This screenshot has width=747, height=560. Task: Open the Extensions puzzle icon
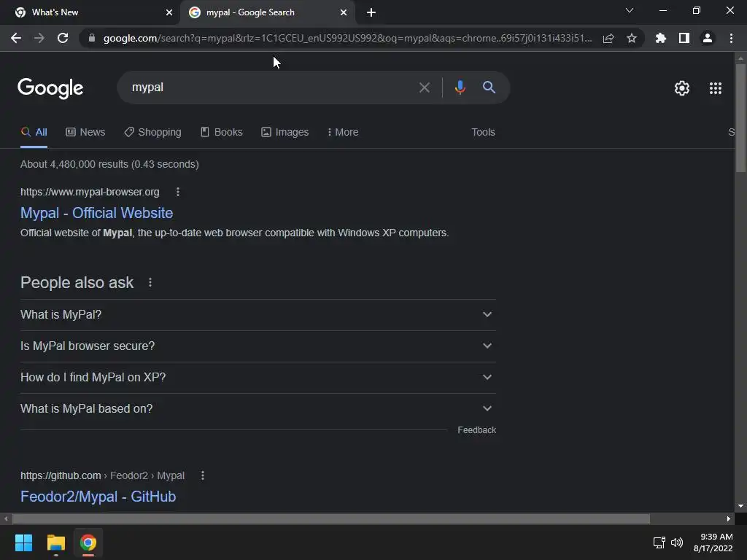coord(661,38)
